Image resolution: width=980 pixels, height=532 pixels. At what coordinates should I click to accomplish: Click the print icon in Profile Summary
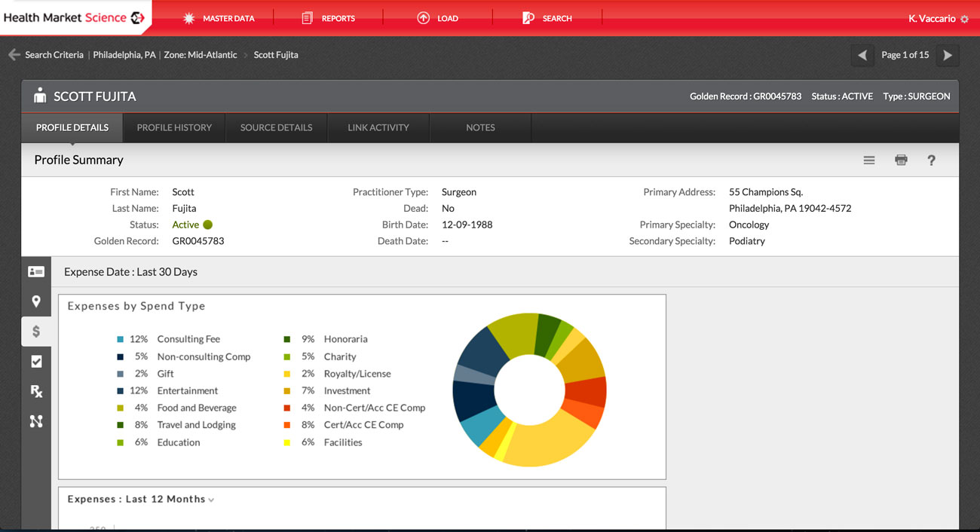pyautogui.click(x=901, y=160)
